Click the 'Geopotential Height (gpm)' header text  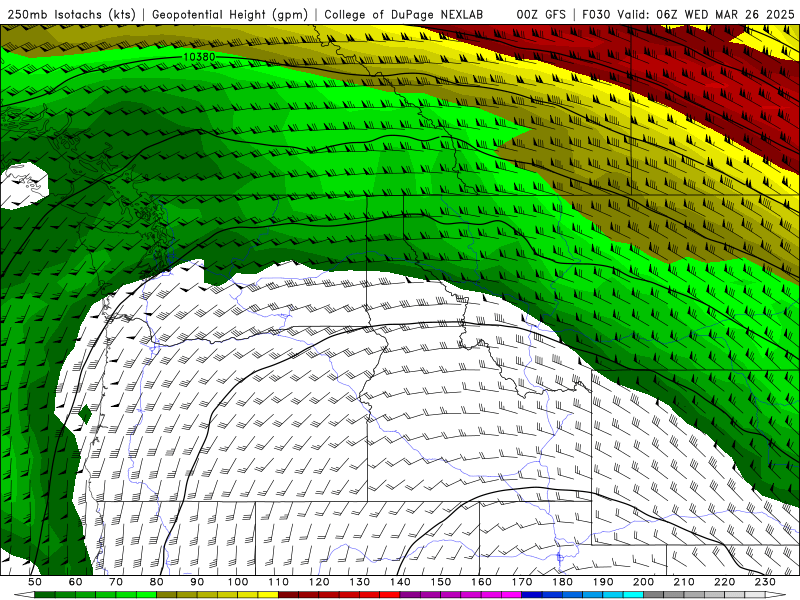pyautogui.click(x=230, y=14)
